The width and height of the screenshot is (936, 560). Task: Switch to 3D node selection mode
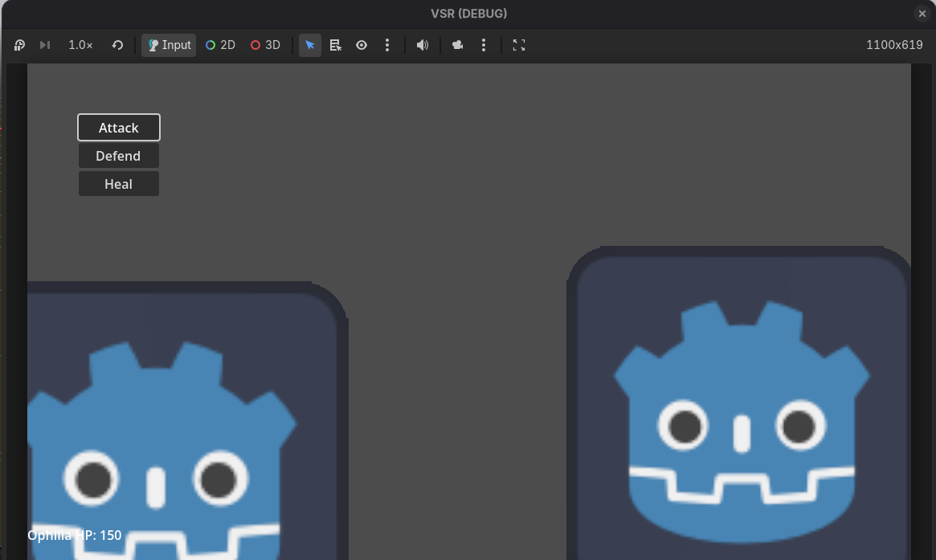[x=265, y=45]
